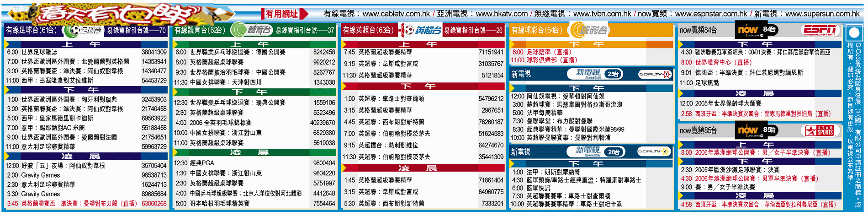Click the 1:00 法甲:朗斯對摩納哥 row
Image resolution: width=868 pixels, height=216 pixels.
592,172
